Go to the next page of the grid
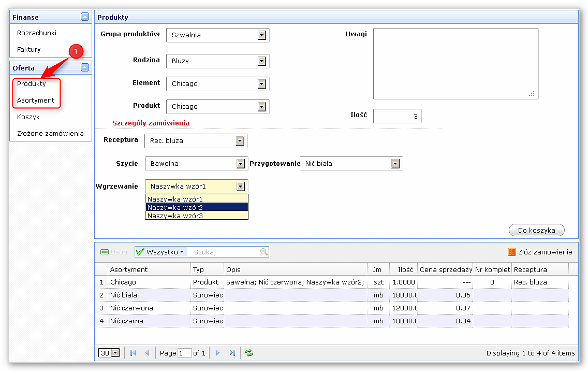The height and width of the screenshot is (371, 588). (217, 353)
